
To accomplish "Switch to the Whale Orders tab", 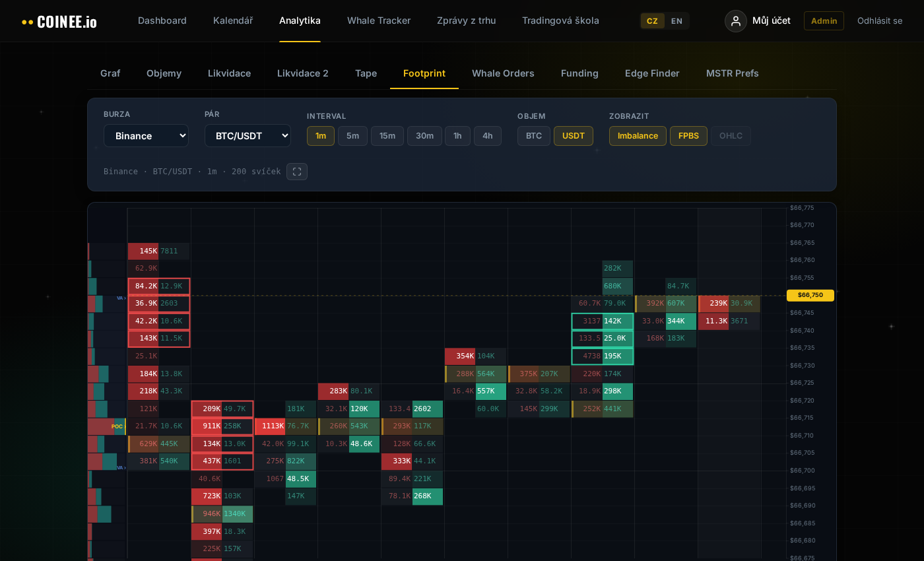I will coord(503,73).
